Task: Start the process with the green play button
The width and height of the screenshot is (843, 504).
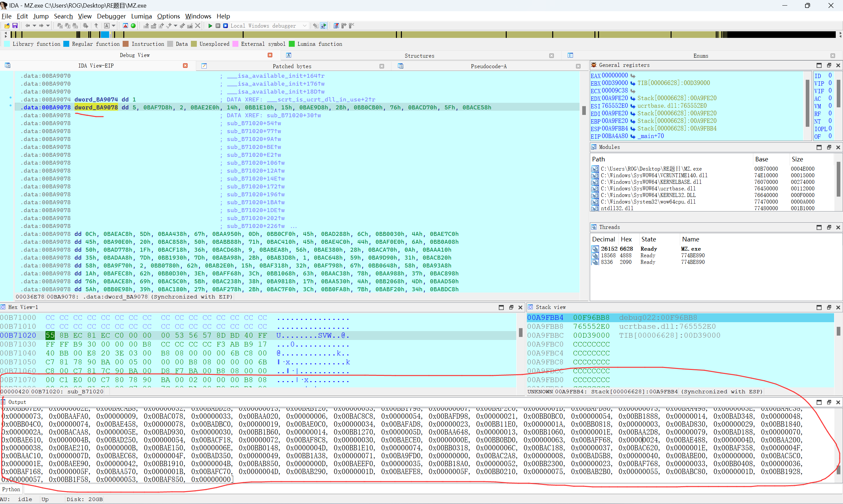Action: tap(210, 26)
